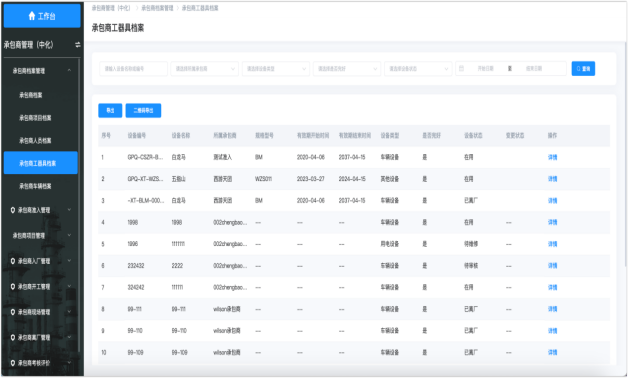Click the pin icon beside 承包商离厂管理

coord(13,338)
